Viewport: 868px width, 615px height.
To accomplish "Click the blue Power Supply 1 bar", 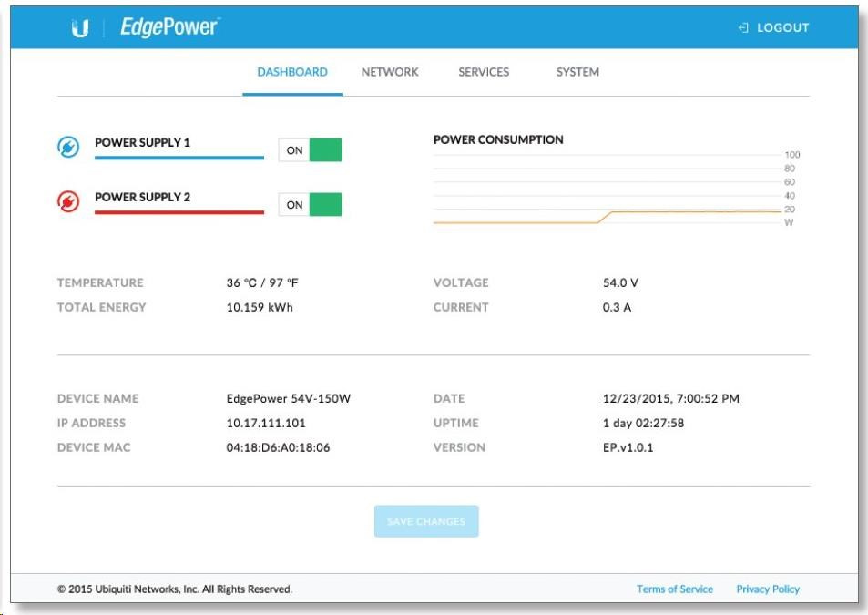I will tap(179, 159).
